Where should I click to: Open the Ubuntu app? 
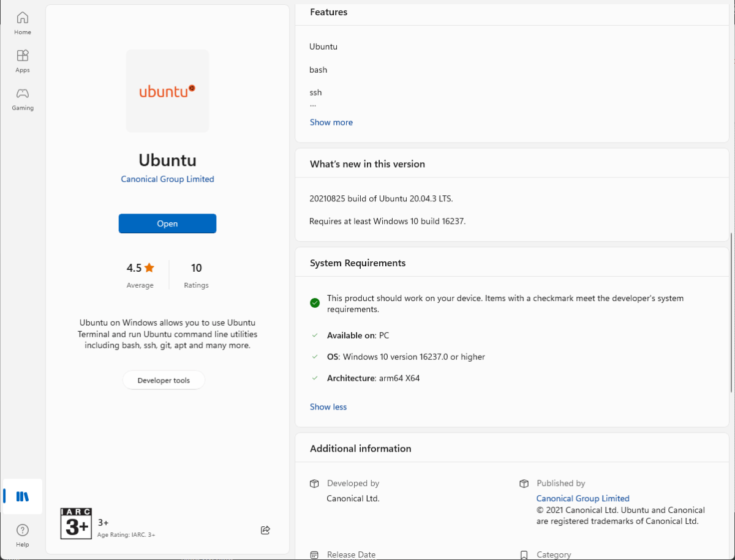[167, 223]
